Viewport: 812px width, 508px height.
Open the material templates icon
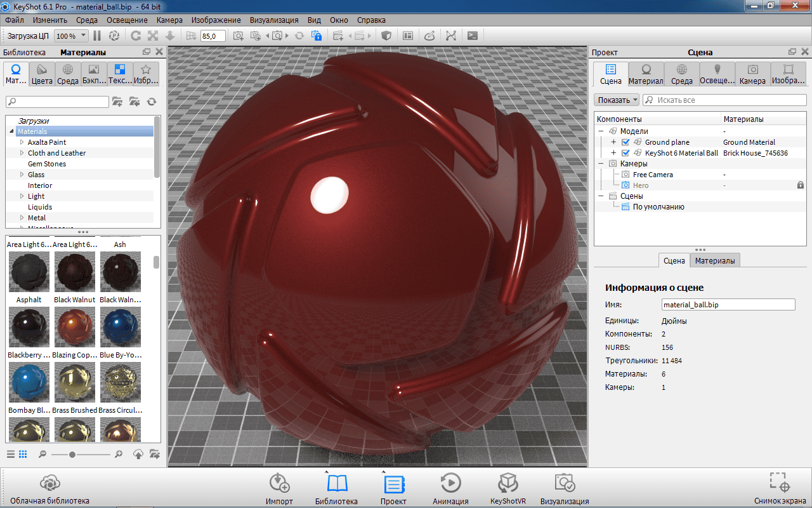point(408,36)
